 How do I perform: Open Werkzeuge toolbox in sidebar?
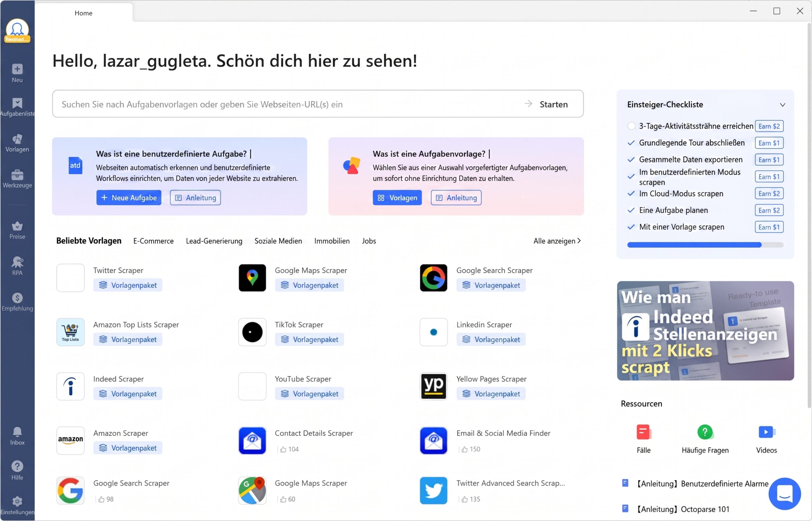click(x=17, y=179)
